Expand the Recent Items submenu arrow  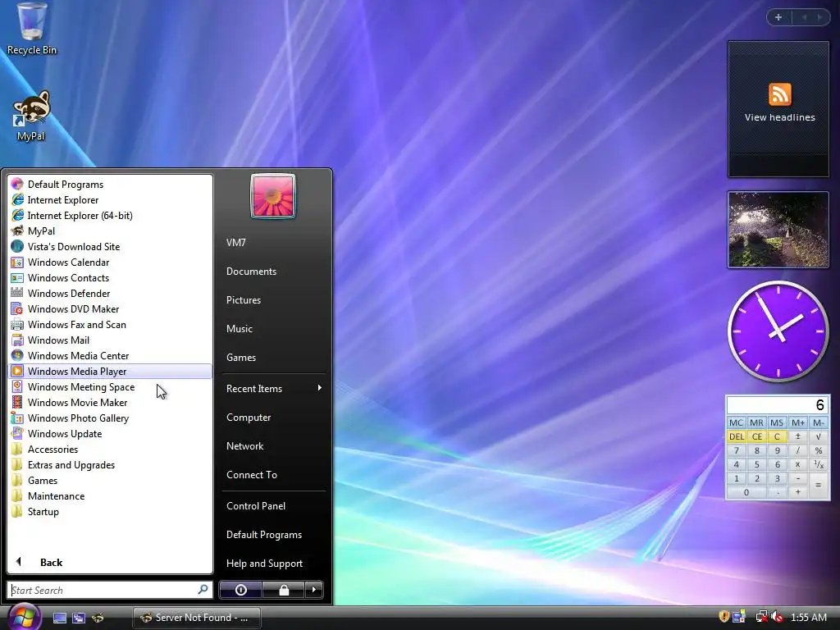point(319,388)
